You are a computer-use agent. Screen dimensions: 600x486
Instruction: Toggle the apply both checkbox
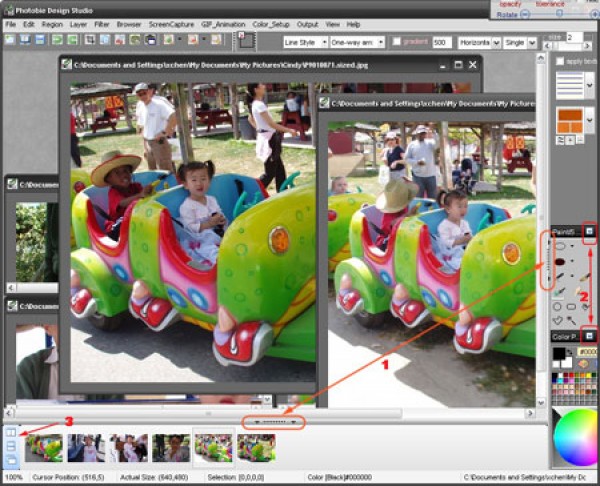560,61
